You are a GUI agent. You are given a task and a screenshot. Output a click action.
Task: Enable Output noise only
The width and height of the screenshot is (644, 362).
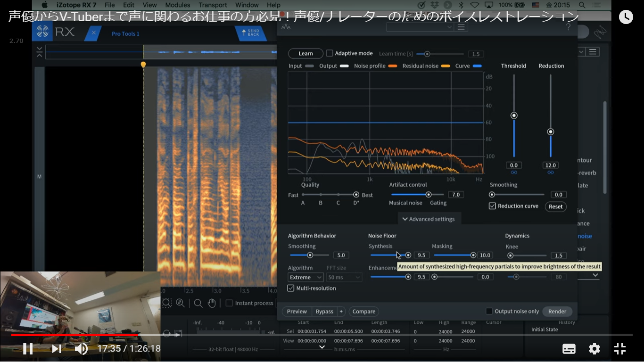(489, 311)
